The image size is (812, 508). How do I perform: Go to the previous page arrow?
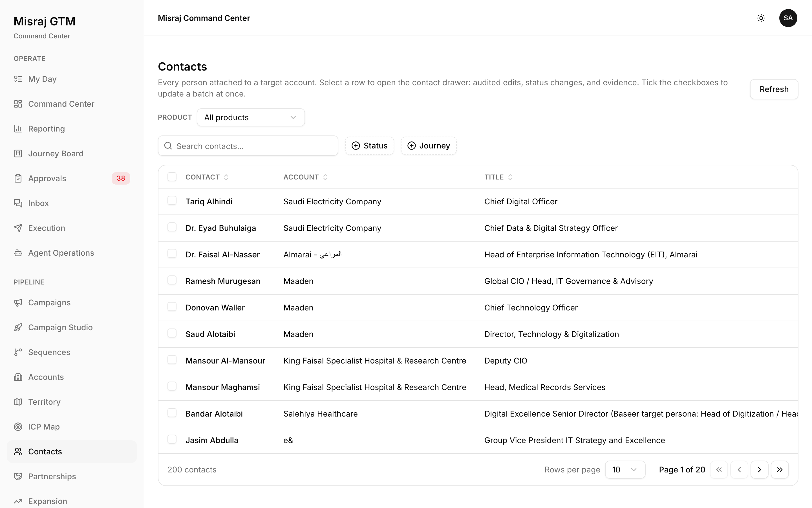pyautogui.click(x=739, y=470)
